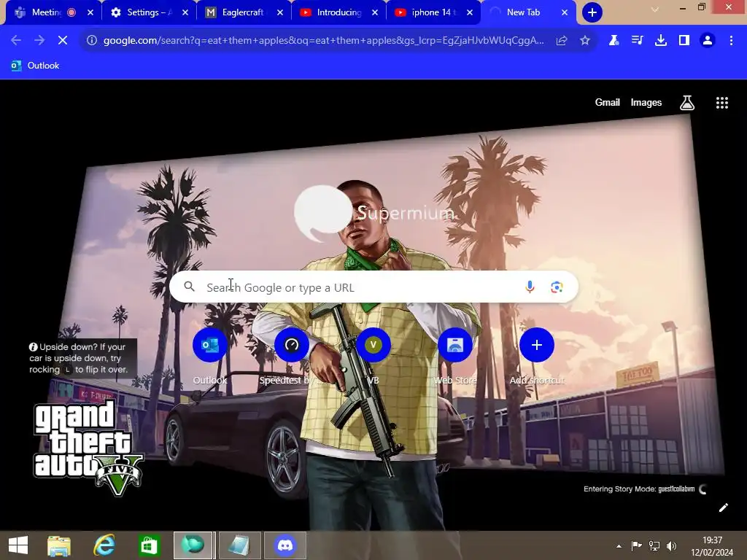The width and height of the screenshot is (747, 560).
Task: Open the browser three-dot menu
Action: [x=731, y=41]
